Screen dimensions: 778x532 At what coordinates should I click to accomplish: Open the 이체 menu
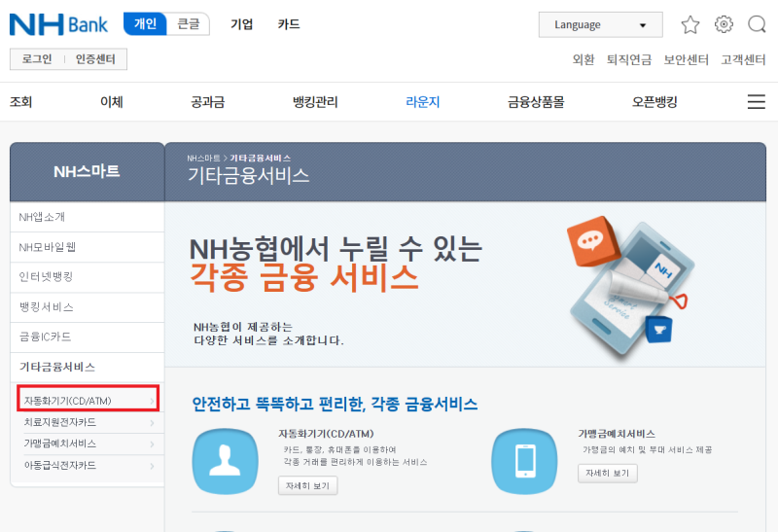pos(112,102)
